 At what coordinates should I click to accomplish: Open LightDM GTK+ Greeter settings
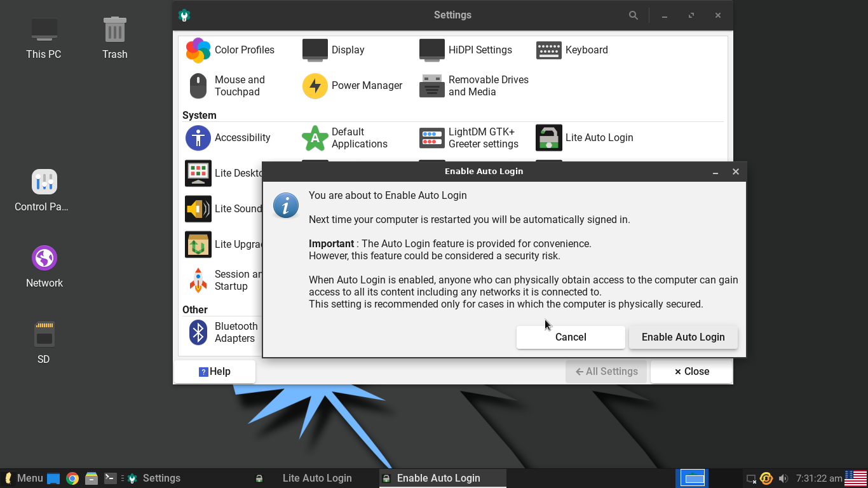[469, 138]
